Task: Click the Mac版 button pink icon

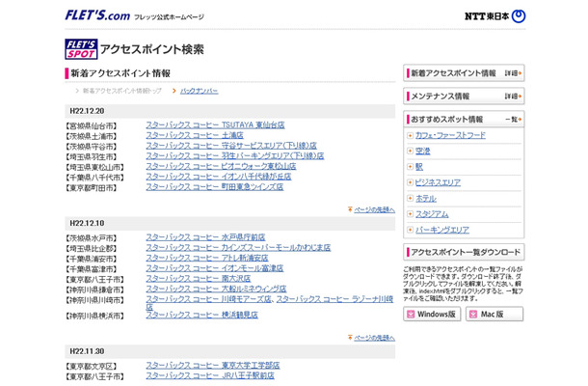Action: pyautogui.click(x=473, y=315)
